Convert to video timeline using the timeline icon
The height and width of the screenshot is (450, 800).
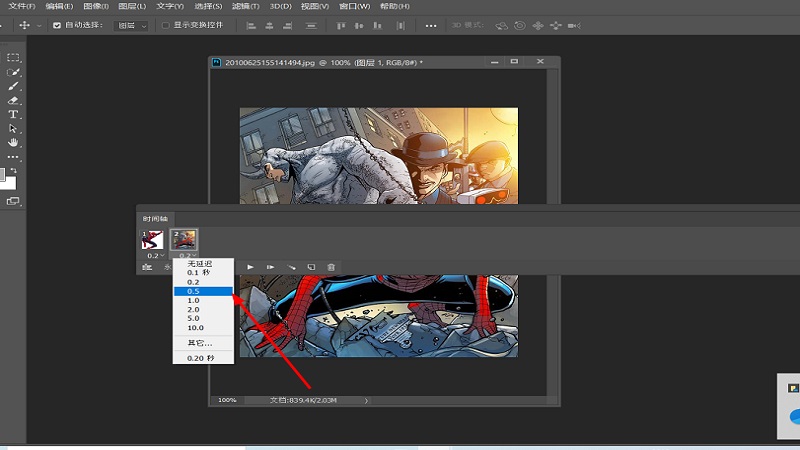pyautogui.click(x=147, y=267)
